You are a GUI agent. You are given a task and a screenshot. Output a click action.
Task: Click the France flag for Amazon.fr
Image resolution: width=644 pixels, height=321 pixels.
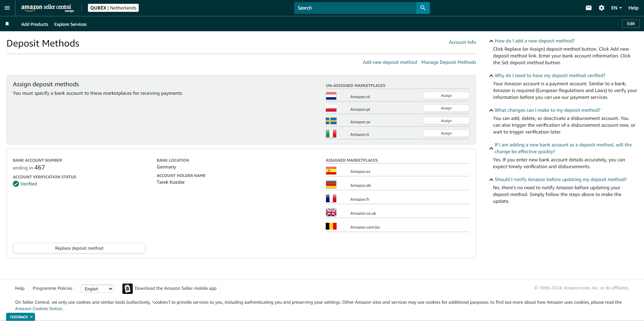pyautogui.click(x=331, y=198)
